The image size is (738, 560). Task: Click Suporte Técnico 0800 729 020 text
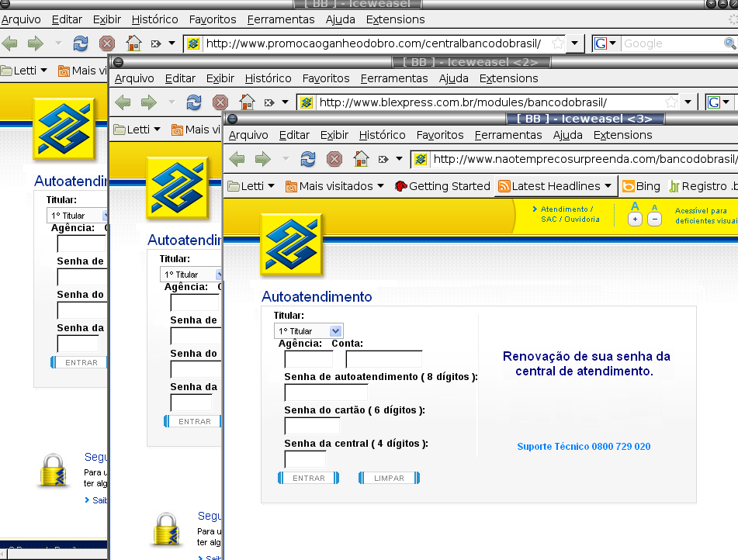pos(584,447)
